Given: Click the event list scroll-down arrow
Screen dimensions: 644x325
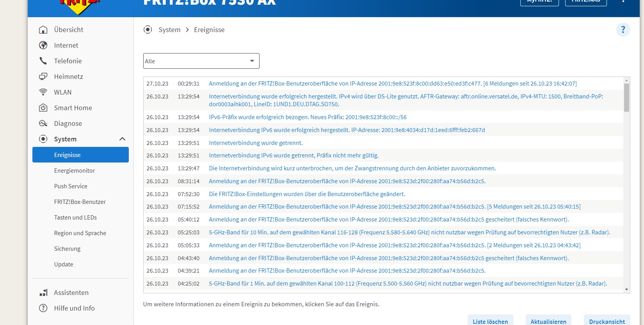Looking at the screenshot, I should tap(626, 290).
